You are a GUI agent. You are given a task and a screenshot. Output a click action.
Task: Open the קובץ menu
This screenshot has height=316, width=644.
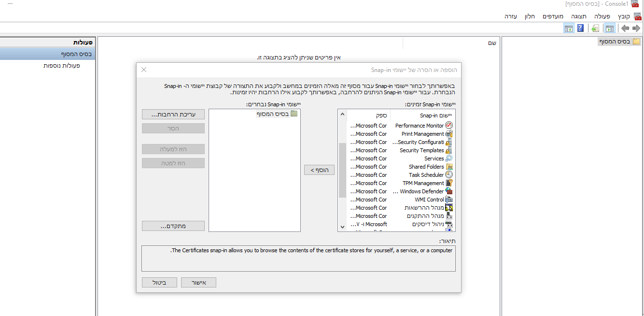[624, 16]
